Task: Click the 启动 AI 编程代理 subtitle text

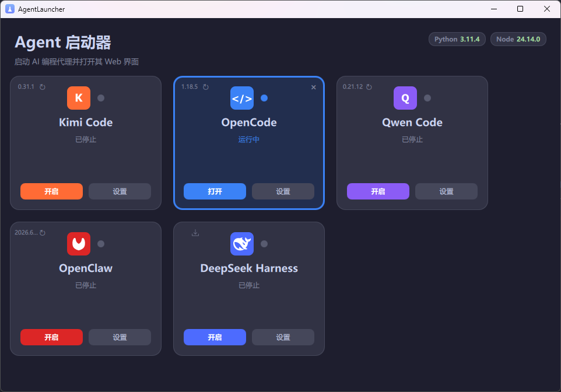Action: coord(76,62)
